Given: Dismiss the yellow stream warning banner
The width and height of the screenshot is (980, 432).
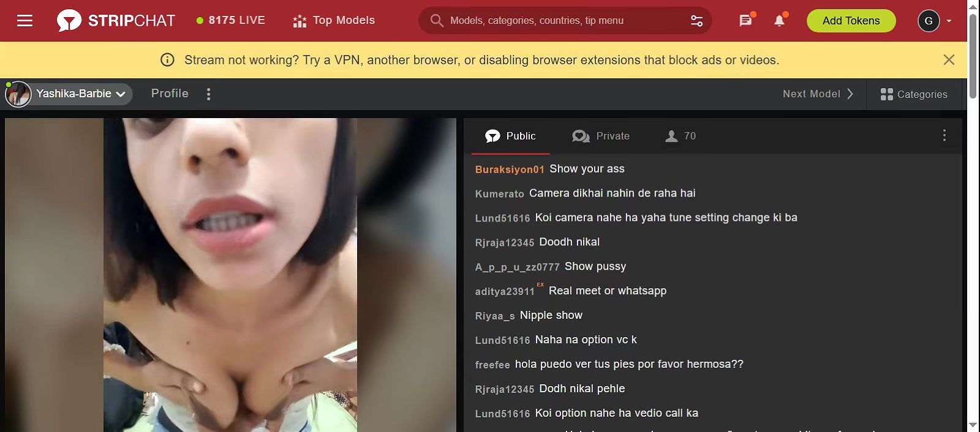Looking at the screenshot, I should [949, 60].
